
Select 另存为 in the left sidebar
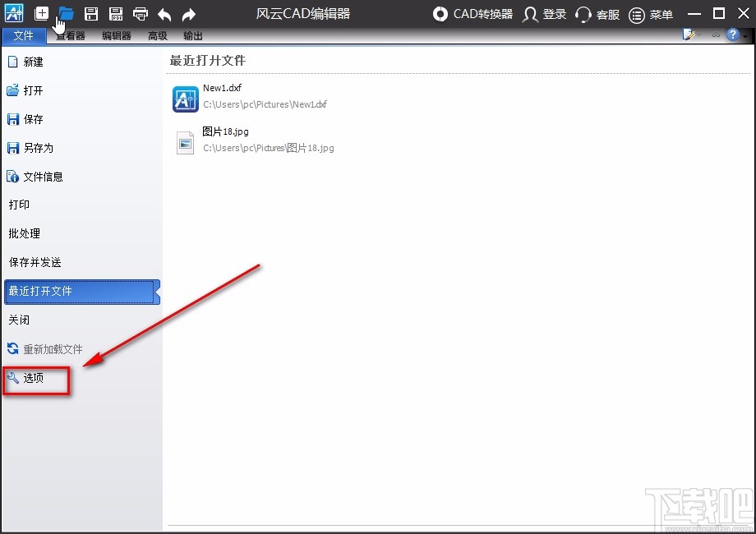tap(38, 148)
